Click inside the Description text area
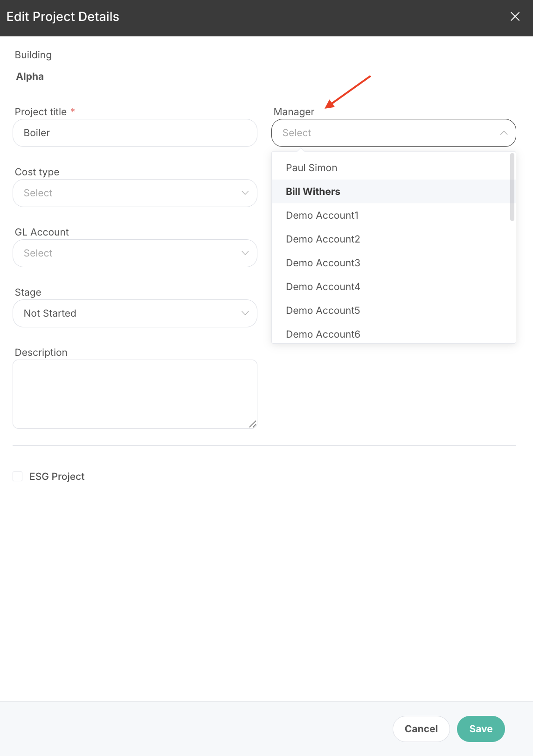This screenshot has width=533, height=756. (135, 394)
